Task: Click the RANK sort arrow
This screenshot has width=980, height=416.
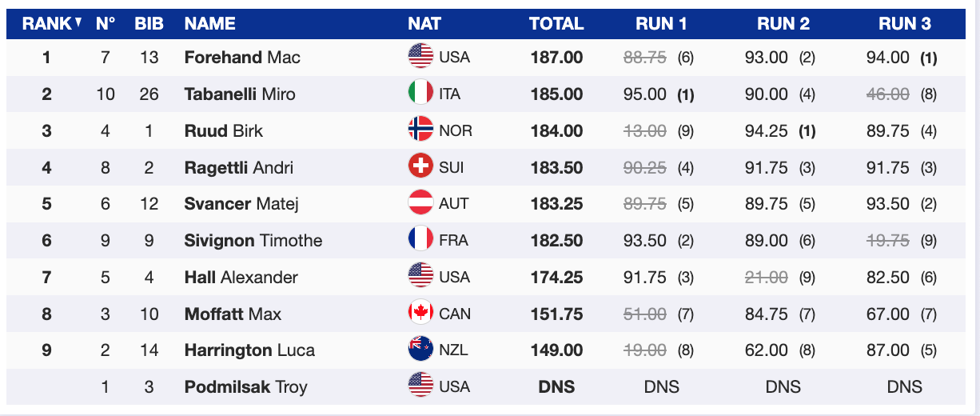Action: click(78, 22)
